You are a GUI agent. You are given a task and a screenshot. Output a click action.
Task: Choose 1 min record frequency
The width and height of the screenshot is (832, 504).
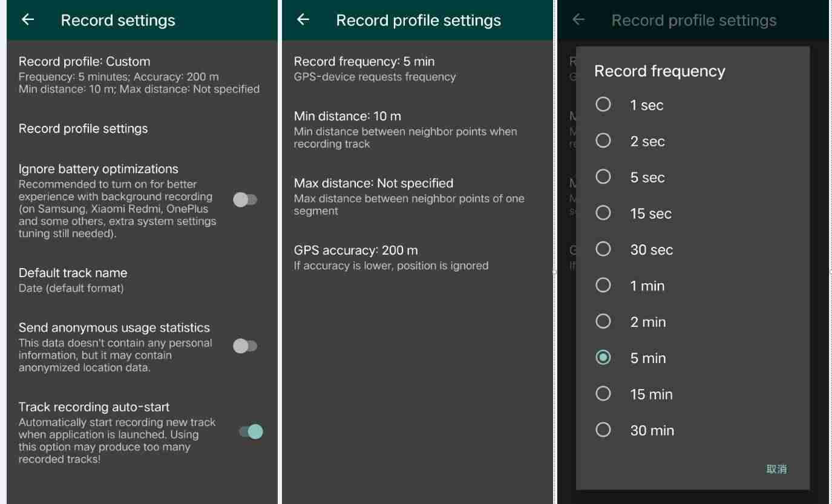point(603,285)
